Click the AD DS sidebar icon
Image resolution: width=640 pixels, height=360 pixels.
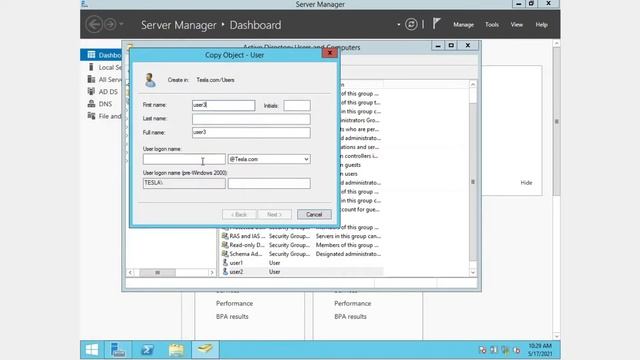91,91
